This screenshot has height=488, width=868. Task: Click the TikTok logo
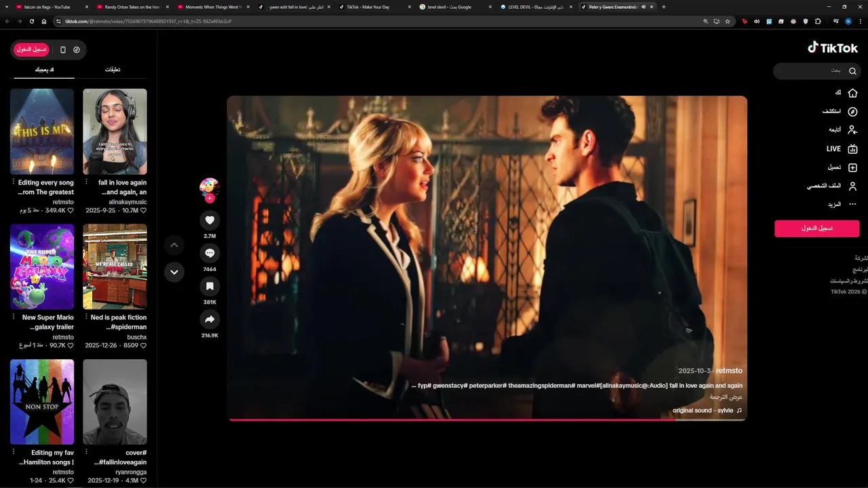pos(833,48)
